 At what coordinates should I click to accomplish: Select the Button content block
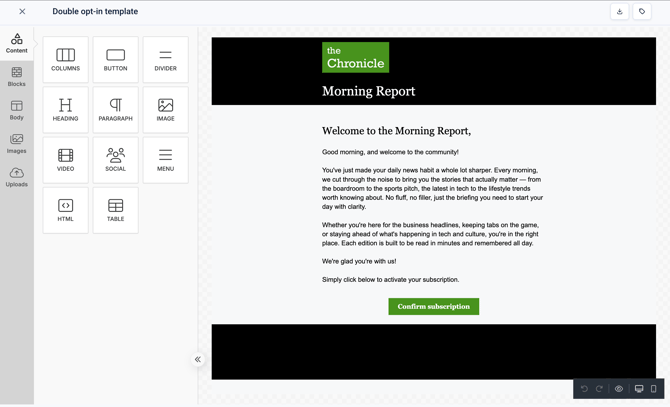click(x=115, y=59)
